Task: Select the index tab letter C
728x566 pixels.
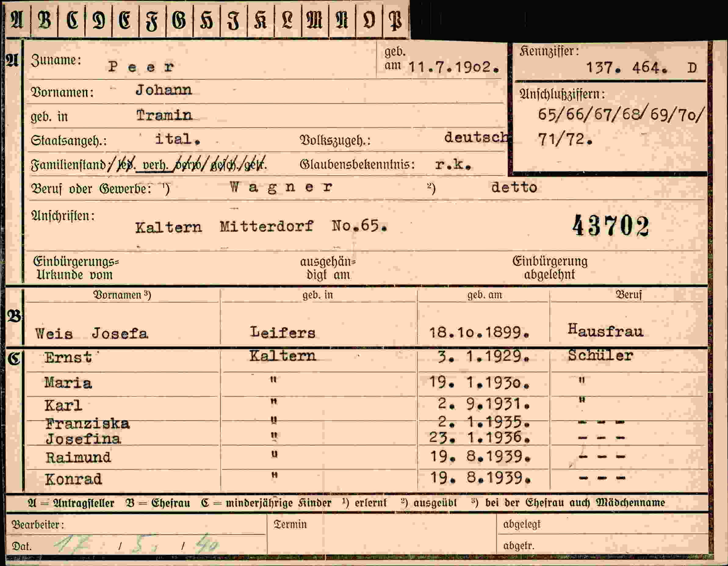Action: point(72,20)
